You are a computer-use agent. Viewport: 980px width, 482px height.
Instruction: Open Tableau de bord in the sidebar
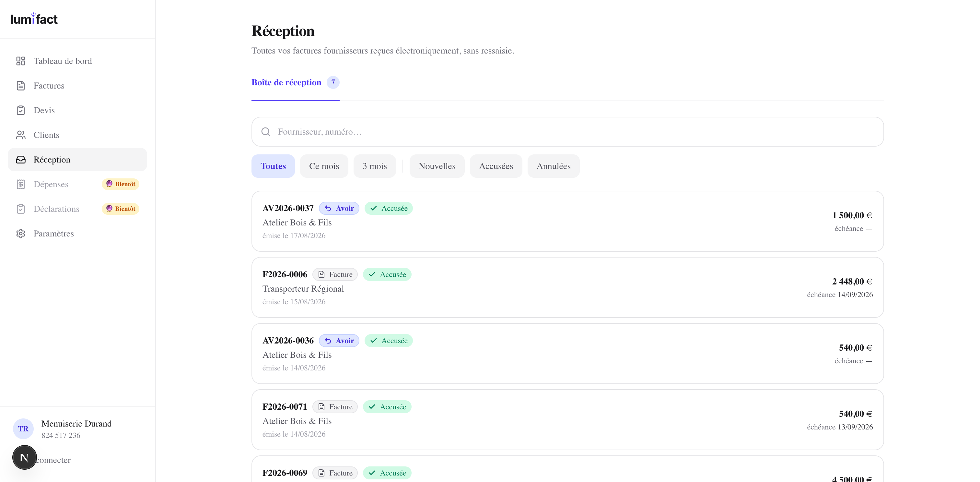[x=77, y=61]
